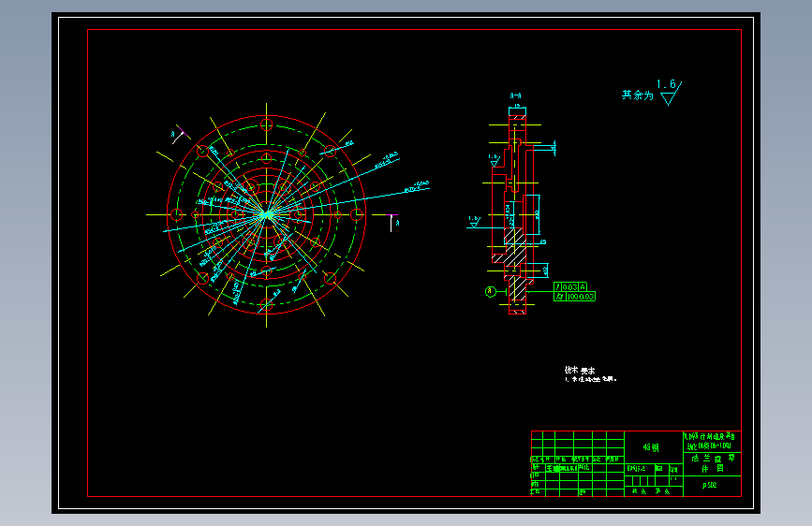Click the '100 0.03' lower tolerance frame
This screenshot has height=526, width=812.
(x=574, y=297)
